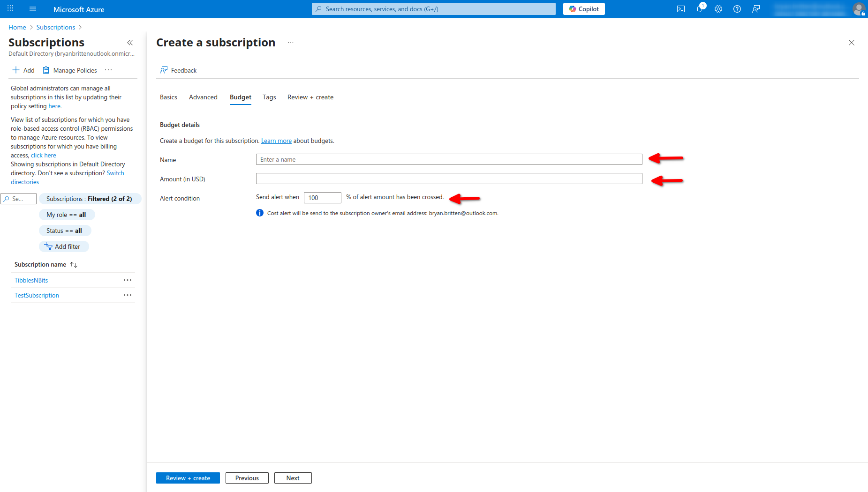Viewport: 868px width, 492px height.
Task: Switch to the Advanced tab
Action: 203,97
